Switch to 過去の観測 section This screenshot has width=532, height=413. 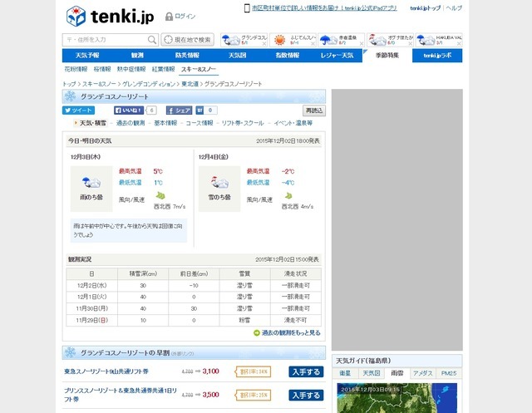131,123
